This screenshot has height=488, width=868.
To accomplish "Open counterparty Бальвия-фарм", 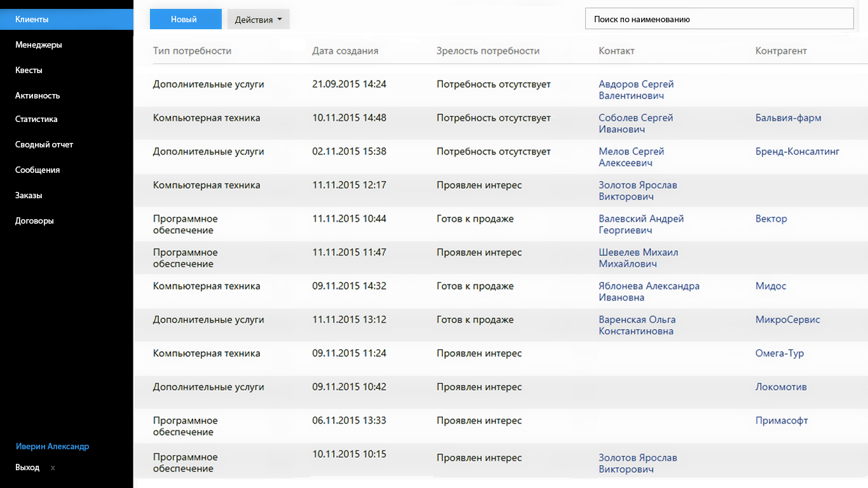I will (x=788, y=118).
